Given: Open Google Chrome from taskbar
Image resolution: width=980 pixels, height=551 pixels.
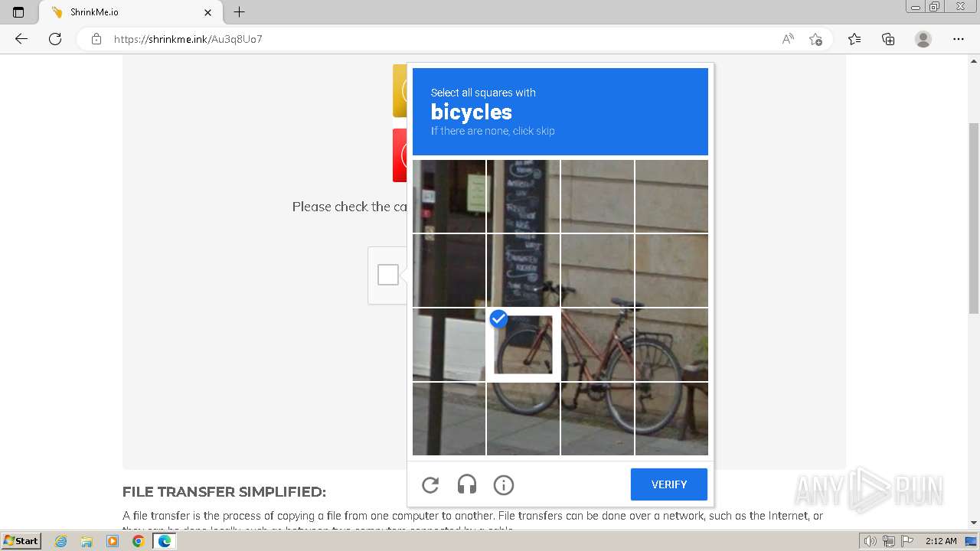Looking at the screenshot, I should (x=138, y=541).
